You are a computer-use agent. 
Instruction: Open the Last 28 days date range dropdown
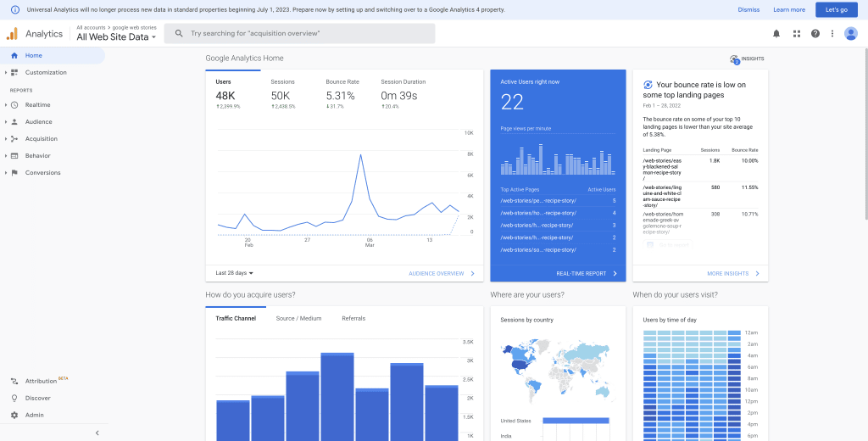coord(235,273)
